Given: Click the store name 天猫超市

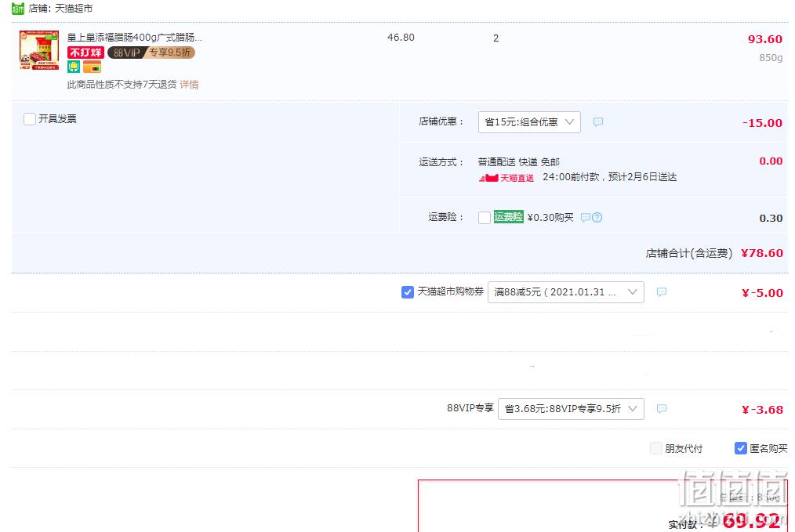Looking at the screenshot, I should [74, 9].
